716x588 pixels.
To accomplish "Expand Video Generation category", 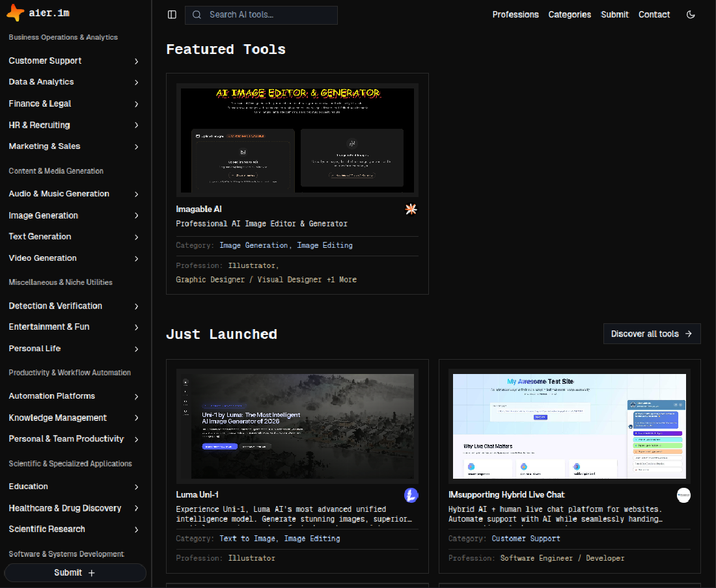I will [74, 258].
